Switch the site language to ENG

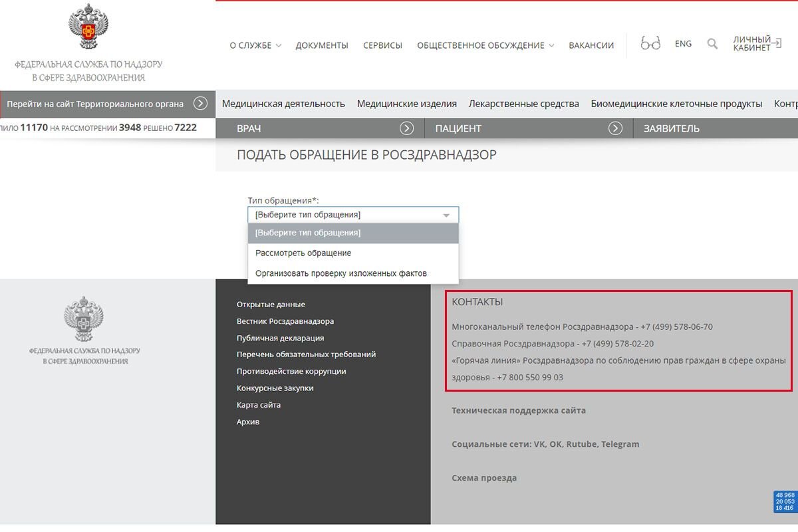click(683, 43)
